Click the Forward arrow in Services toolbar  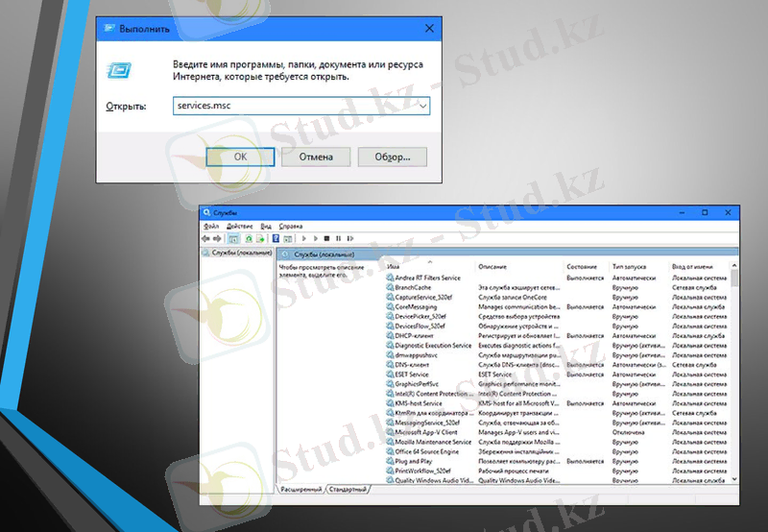[216, 237]
